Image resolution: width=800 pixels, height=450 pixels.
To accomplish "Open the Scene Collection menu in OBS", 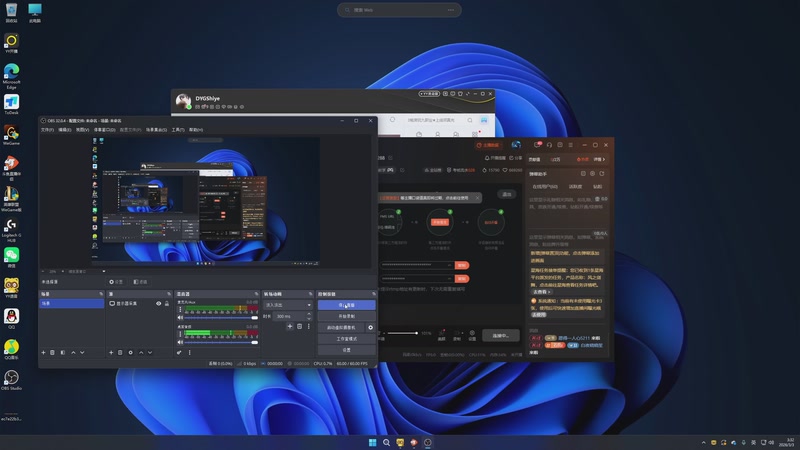I will click(157, 130).
